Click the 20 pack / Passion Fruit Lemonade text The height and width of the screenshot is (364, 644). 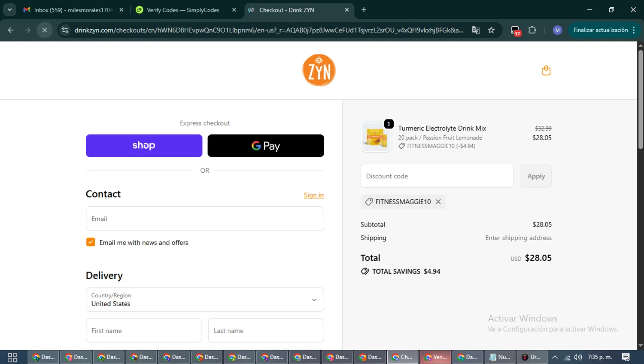click(440, 138)
